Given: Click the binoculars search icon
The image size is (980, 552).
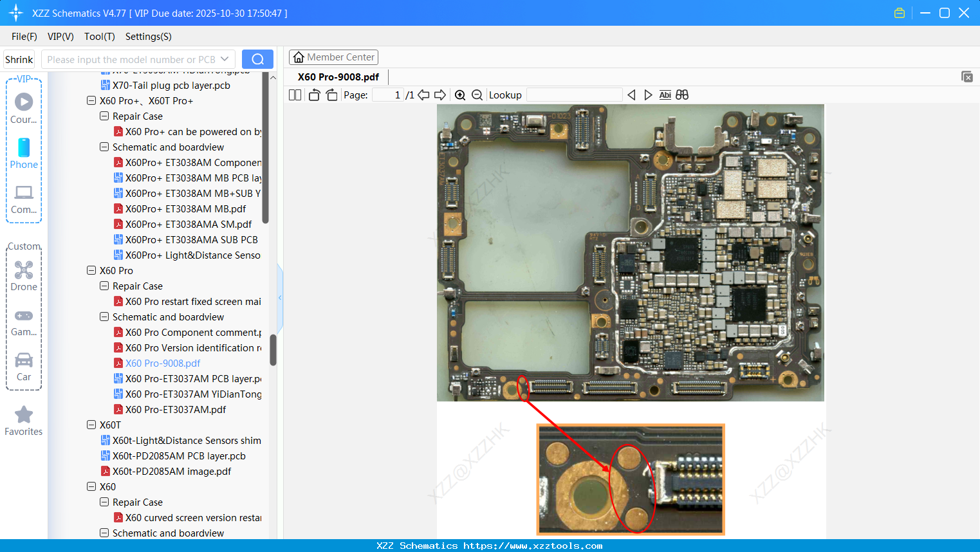Looking at the screenshot, I should coord(682,95).
